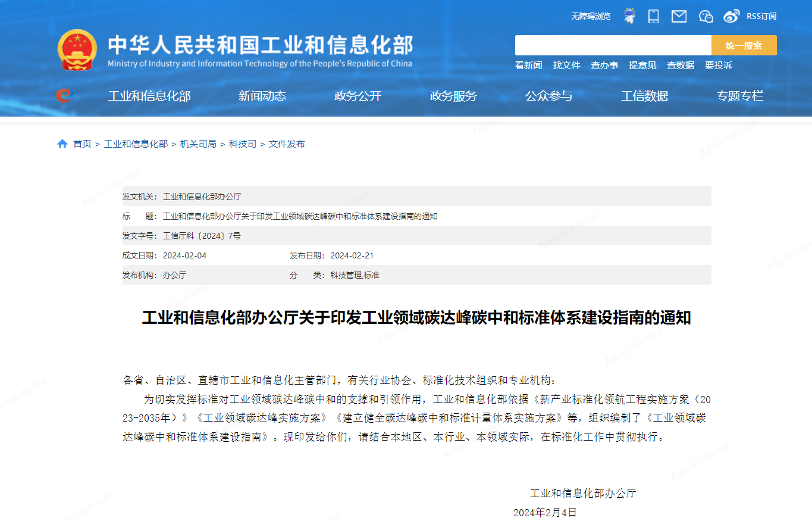Click the robot assistant icon
Screen dimensions: 812x521
(629, 16)
